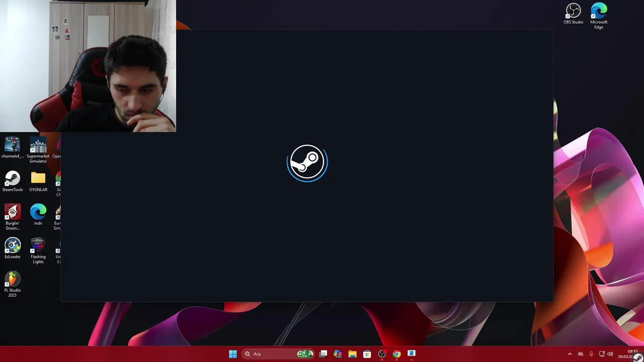Open the OBS Studio desktop shortcut

[x=573, y=14]
